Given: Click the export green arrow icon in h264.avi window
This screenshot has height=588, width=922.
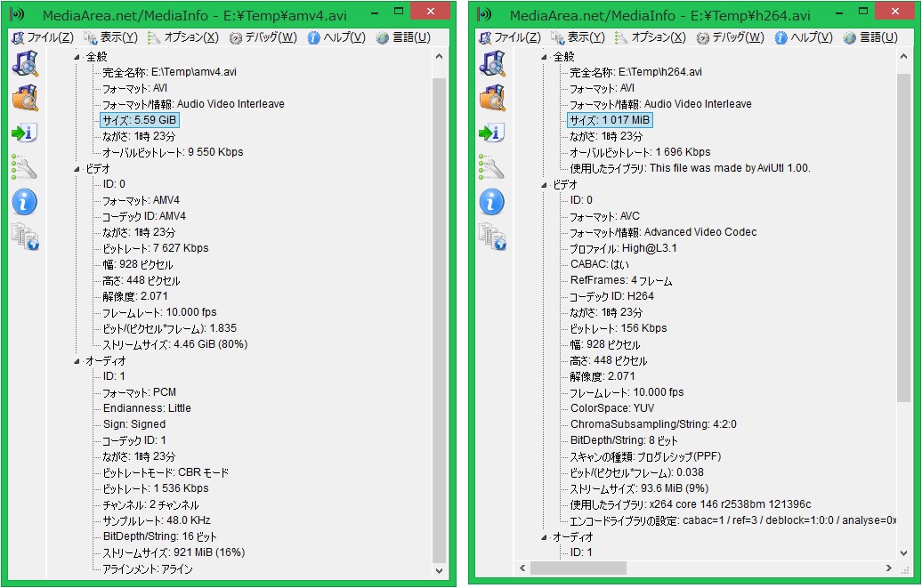Looking at the screenshot, I should [x=492, y=133].
